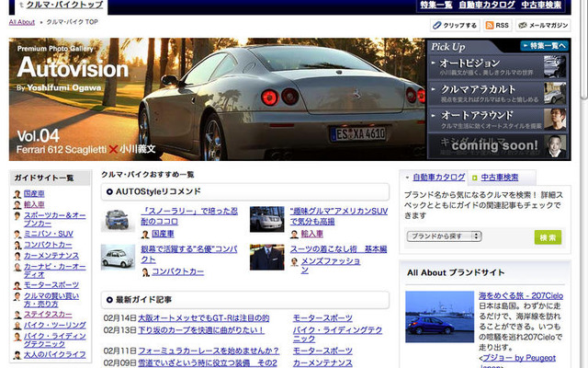Click 中古車検索 in top navigation bar
Screen dimensions: 588x368
click(541, 5)
